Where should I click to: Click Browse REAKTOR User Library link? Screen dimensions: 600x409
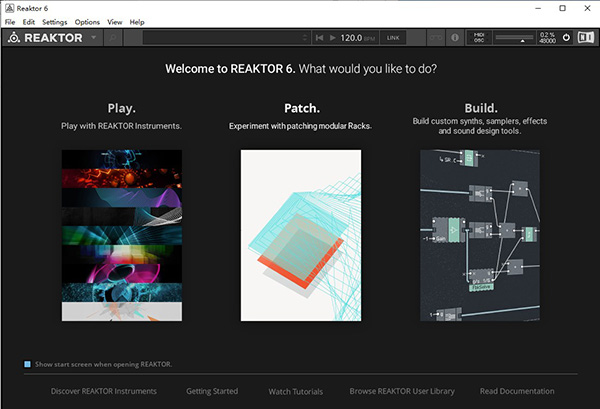[400, 391]
